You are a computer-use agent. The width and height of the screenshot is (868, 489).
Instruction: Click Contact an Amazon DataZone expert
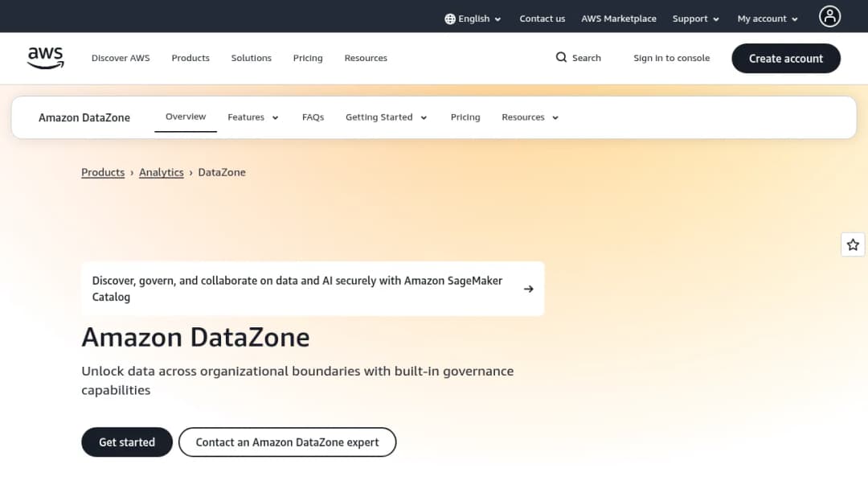(287, 442)
